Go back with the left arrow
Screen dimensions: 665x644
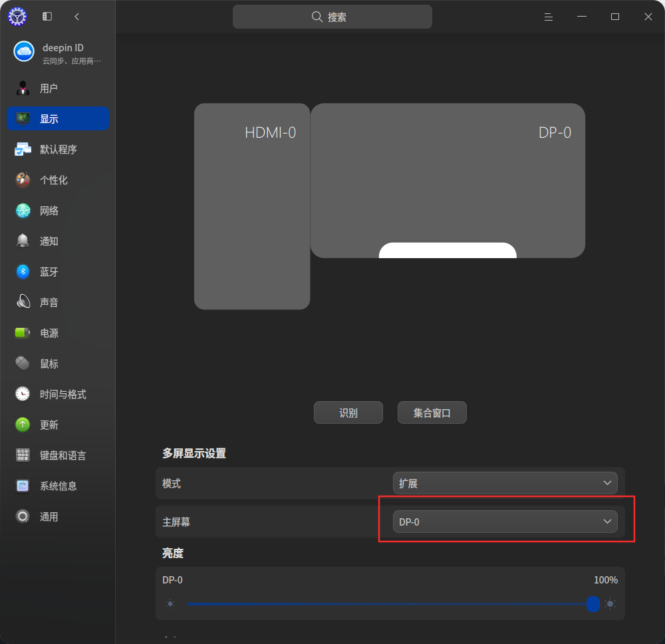click(76, 17)
